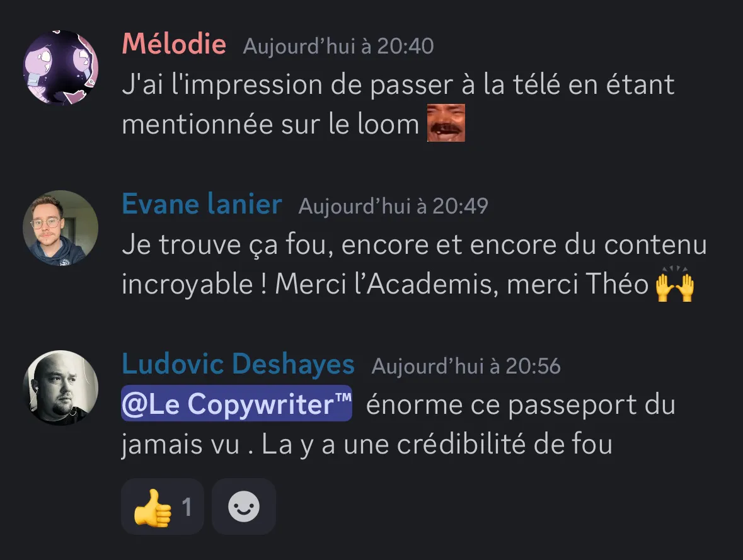The image size is (743, 560).
Task: Click the Evane lanier username
Action: coord(202,204)
